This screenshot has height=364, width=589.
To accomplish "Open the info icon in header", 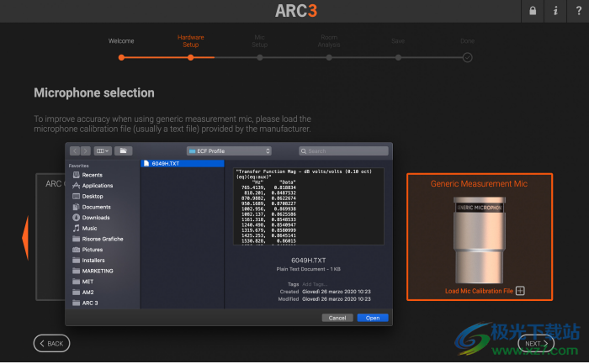I will click(x=555, y=11).
